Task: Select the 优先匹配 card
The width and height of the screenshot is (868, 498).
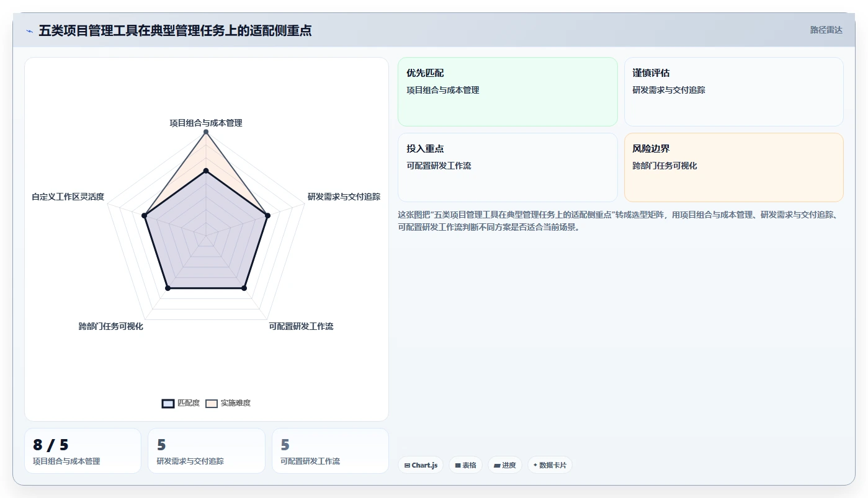Action: [508, 92]
